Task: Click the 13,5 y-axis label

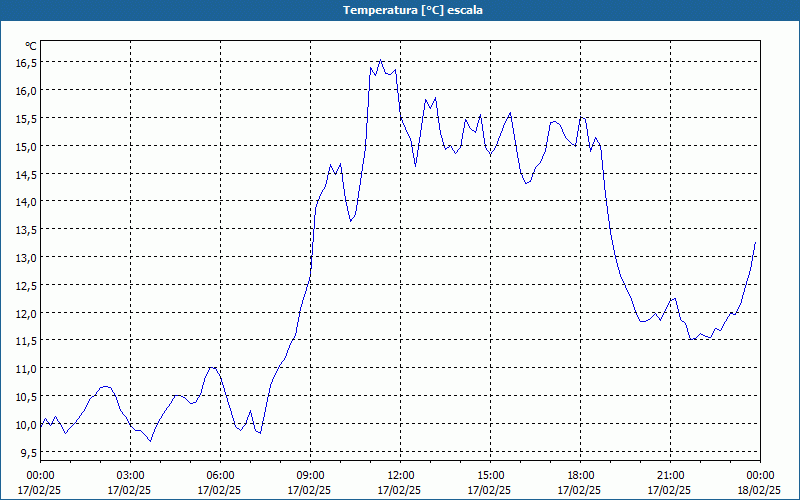Action: click(27, 230)
